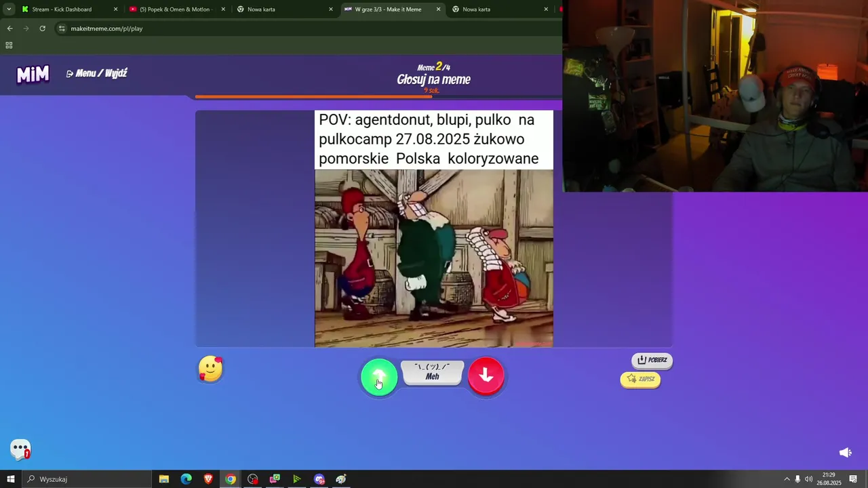Close the Make it Meme tab
The image size is (868, 488).
coord(438,9)
